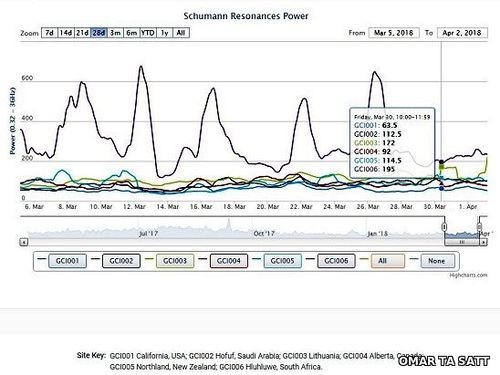Screen dimensions: 500x375
Task: Toggle GCI001 series visibility
Action: click(67, 261)
